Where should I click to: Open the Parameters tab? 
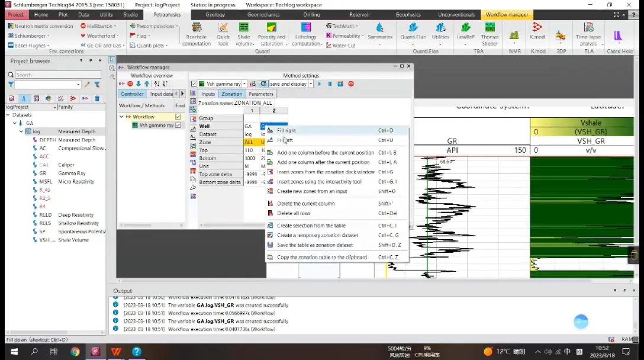(261, 94)
